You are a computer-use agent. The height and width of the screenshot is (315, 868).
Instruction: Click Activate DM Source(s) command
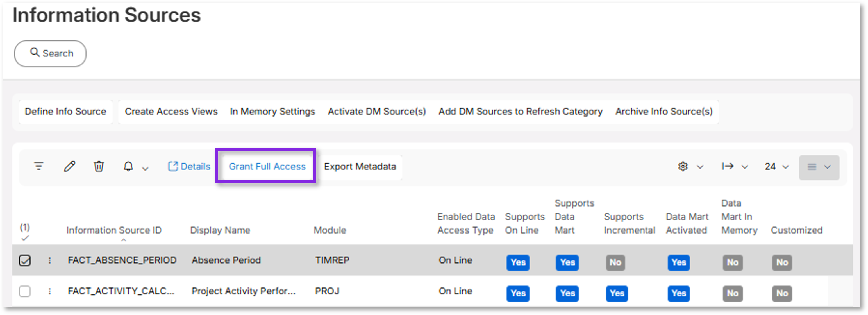click(x=377, y=112)
